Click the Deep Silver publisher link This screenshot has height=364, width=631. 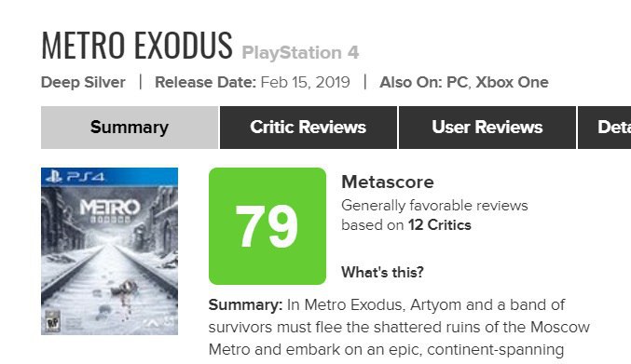coord(83,82)
